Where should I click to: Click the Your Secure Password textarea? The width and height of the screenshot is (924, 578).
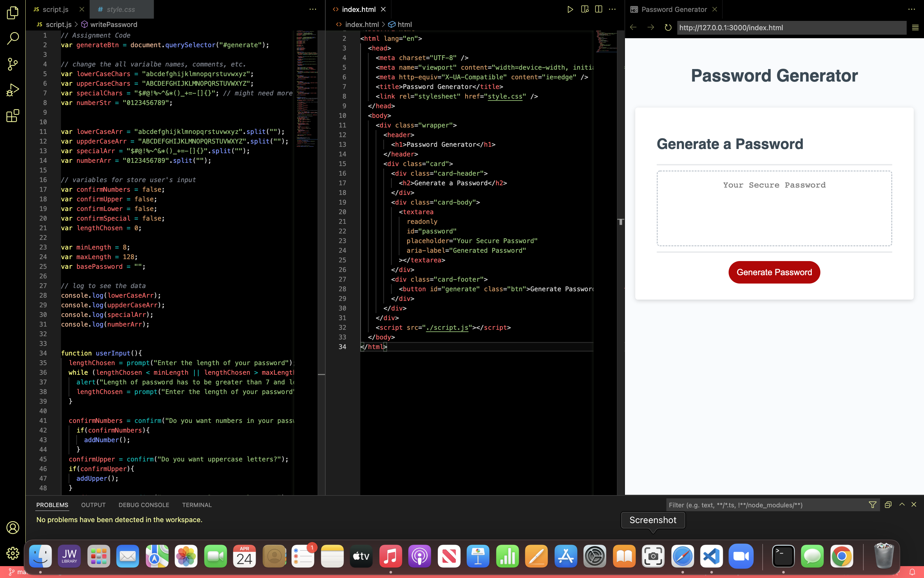tap(774, 208)
